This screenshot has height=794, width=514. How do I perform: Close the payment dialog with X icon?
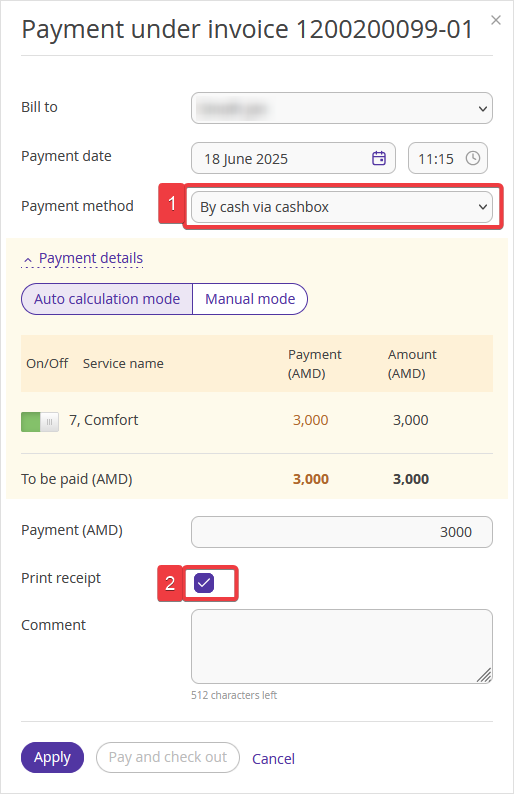[496, 20]
